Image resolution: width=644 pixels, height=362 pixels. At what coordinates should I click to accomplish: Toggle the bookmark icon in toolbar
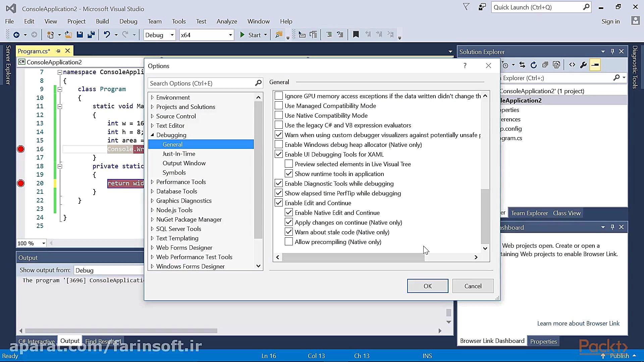click(x=356, y=35)
